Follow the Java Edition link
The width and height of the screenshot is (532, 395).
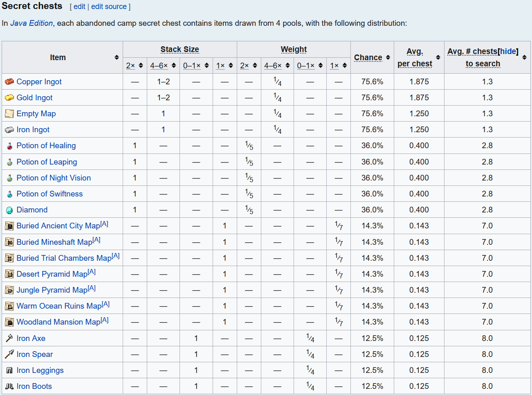(x=31, y=23)
